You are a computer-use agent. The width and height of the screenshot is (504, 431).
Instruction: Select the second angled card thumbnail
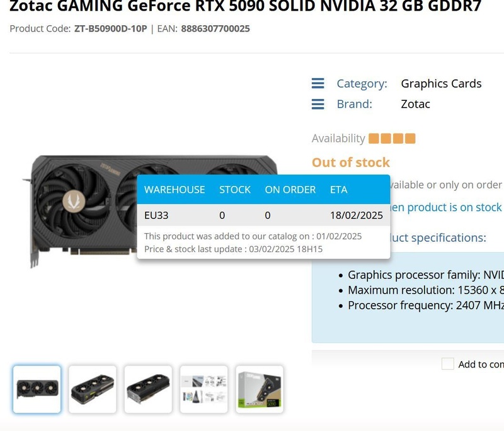point(93,389)
